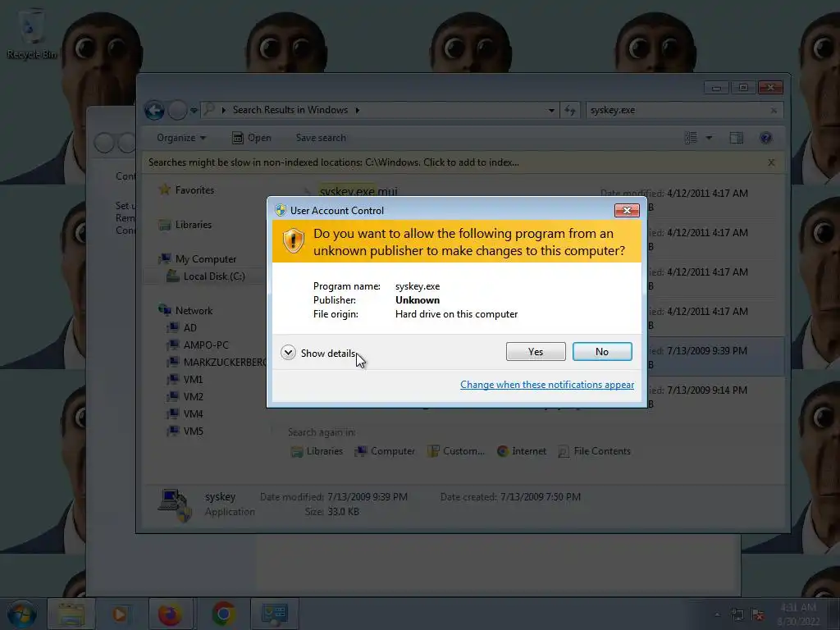Show hidden tray icons arrow
This screenshot has height=630, width=840.
[717, 614]
